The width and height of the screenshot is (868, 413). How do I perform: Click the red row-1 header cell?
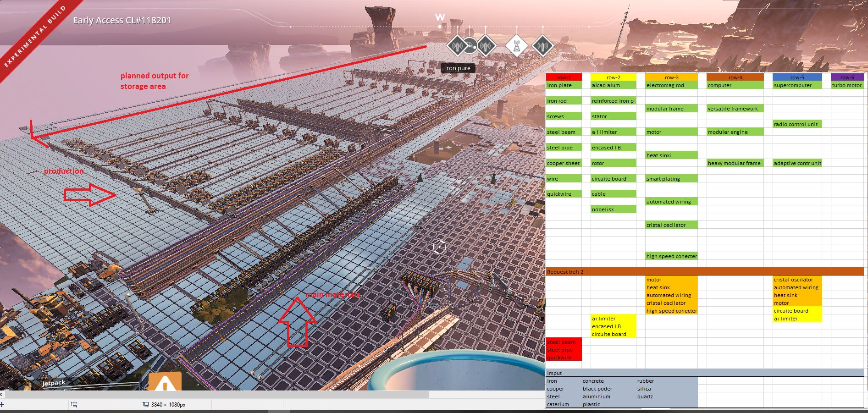click(x=564, y=77)
